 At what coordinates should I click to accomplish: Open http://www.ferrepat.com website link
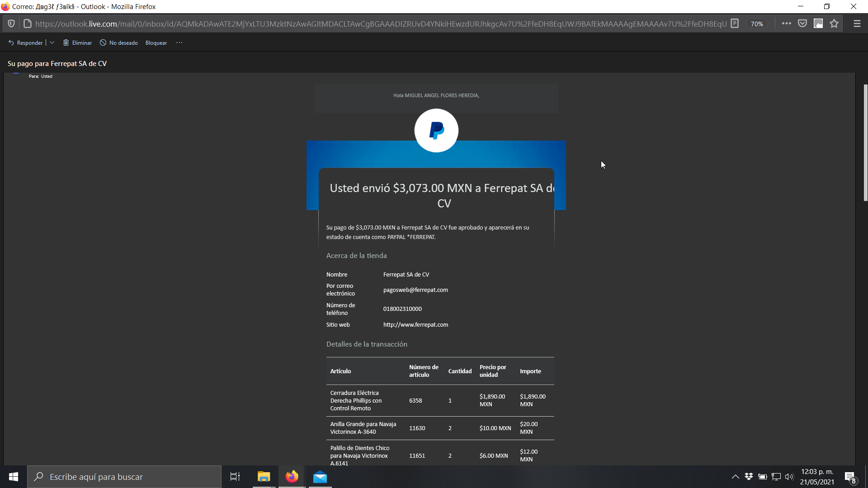tap(415, 325)
